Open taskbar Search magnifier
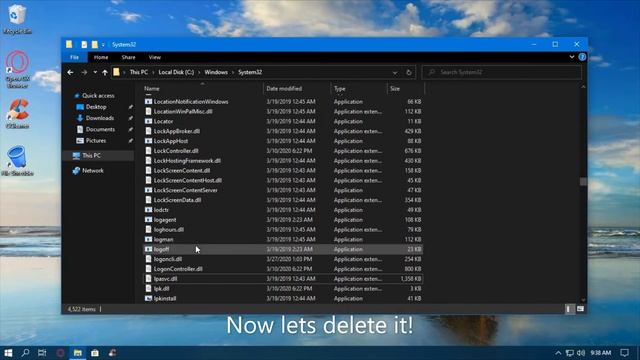This screenshot has width=640, height=360. pos(25,353)
